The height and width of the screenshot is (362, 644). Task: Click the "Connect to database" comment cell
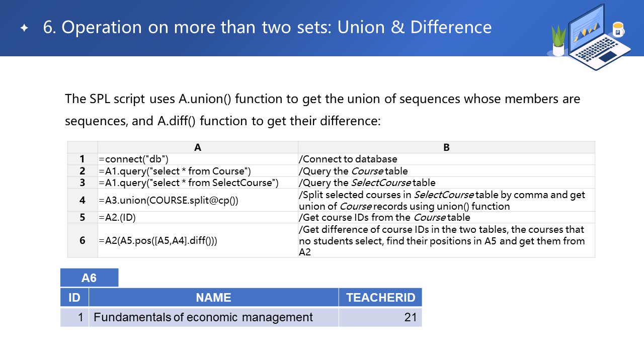point(446,159)
